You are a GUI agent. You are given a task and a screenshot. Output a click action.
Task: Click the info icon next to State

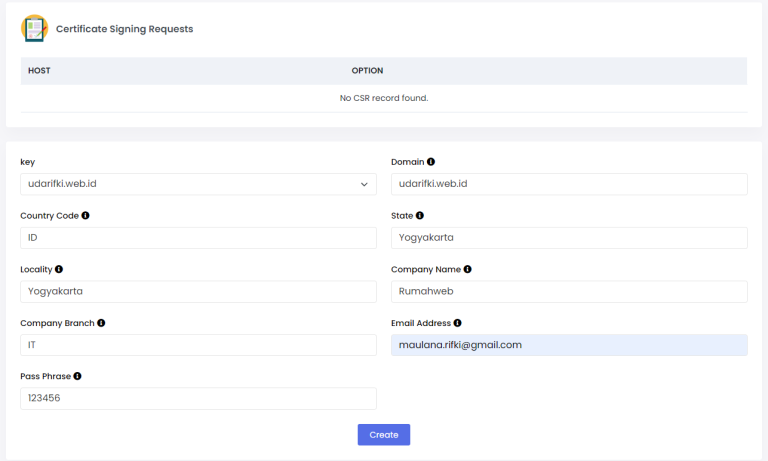tap(420, 216)
